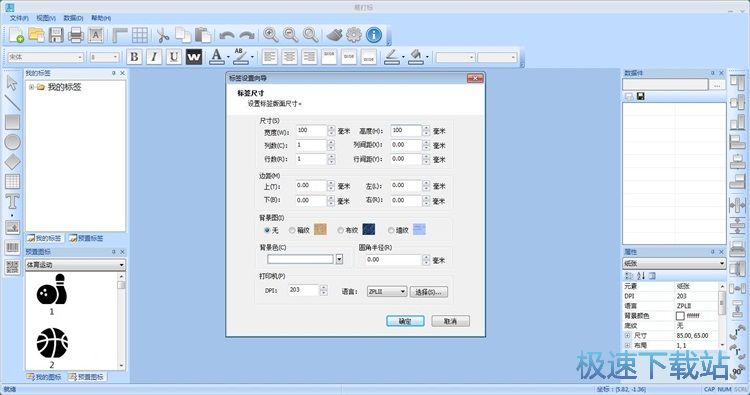Open the 视图(V) menu

[46, 18]
